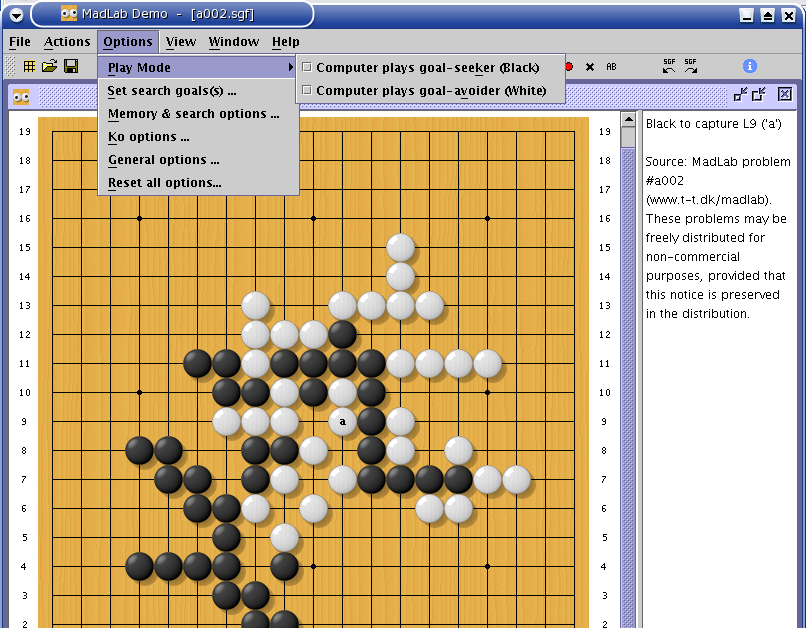Click the save floppy disk icon
806x628 pixels.
pyautogui.click(x=71, y=66)
